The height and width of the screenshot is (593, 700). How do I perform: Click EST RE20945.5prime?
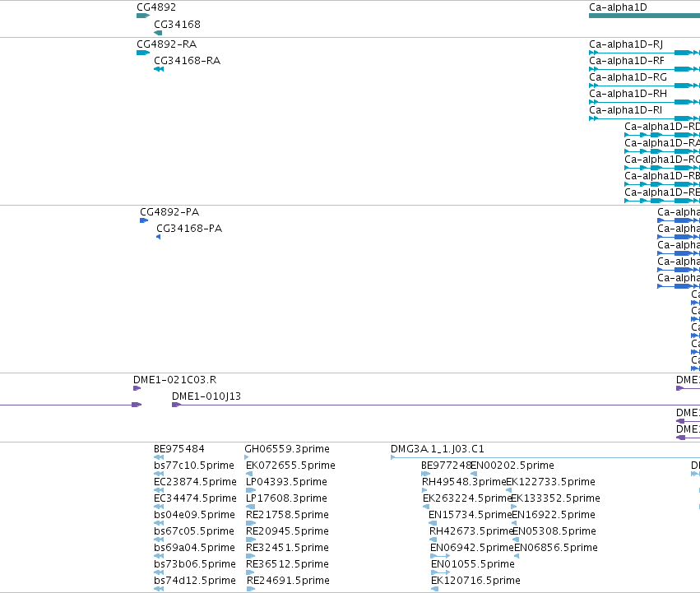(288, 531)
